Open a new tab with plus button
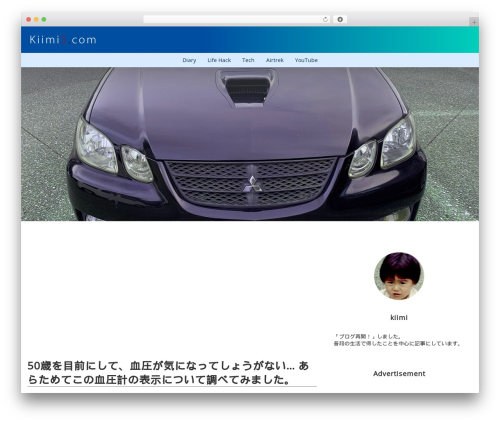 474,22
